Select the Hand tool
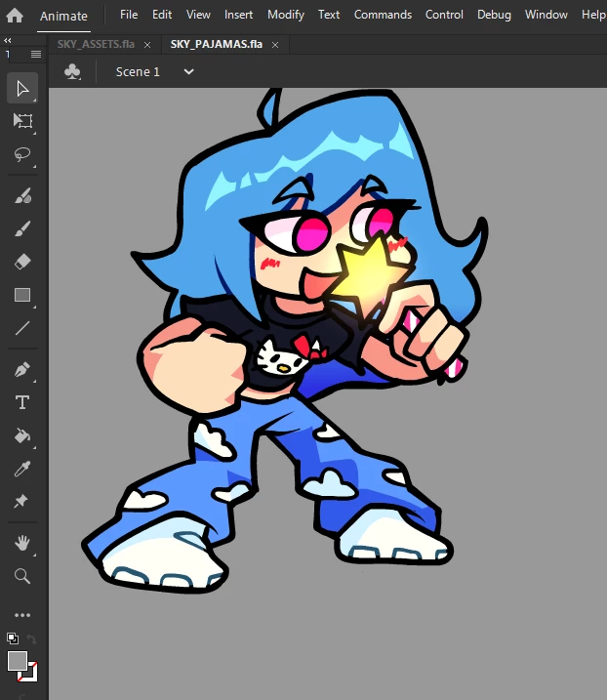The height and width of the screenshot is (700, 607). tap(22, 543)
